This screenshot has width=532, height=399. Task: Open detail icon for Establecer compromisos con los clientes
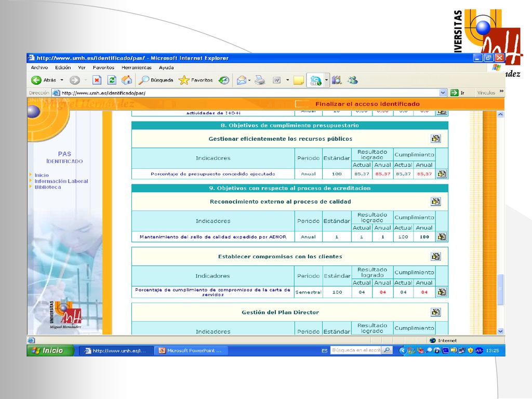(436, 256)
